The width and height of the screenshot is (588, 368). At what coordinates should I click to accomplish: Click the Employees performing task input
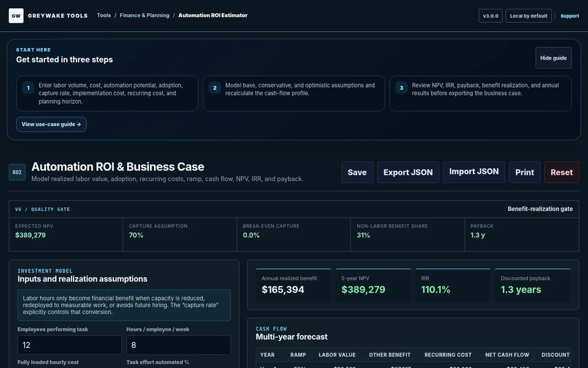(70, 345)
